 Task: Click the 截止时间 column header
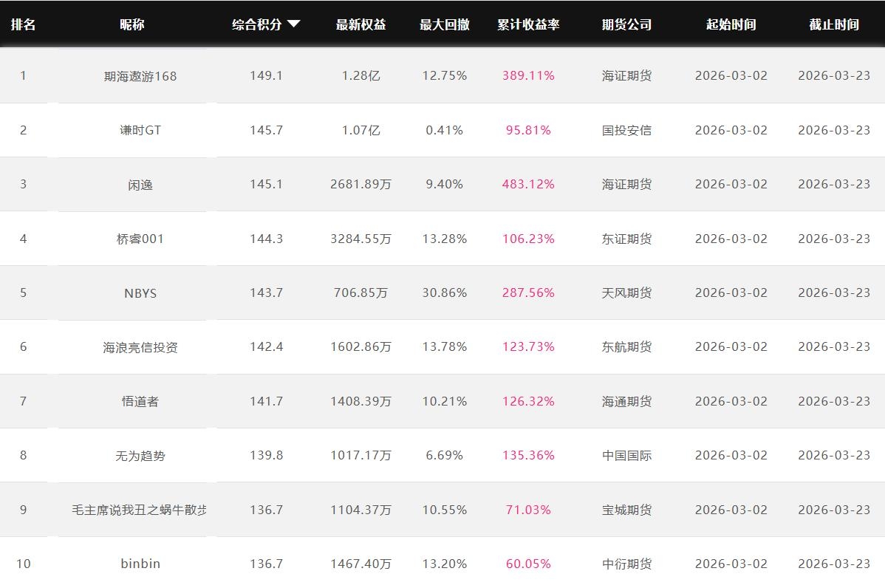[x=833, y=24]
